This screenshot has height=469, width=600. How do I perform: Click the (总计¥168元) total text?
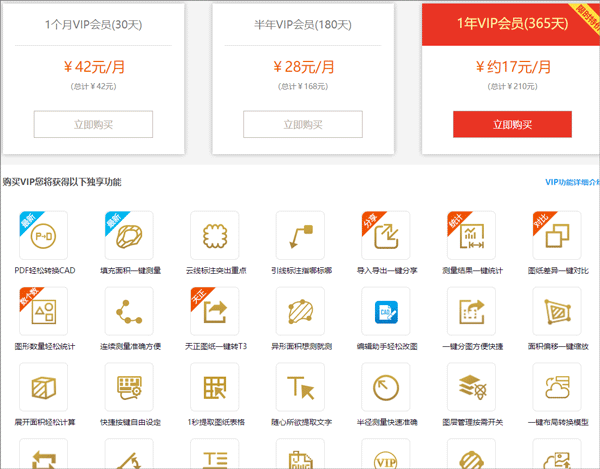(303, 86)
